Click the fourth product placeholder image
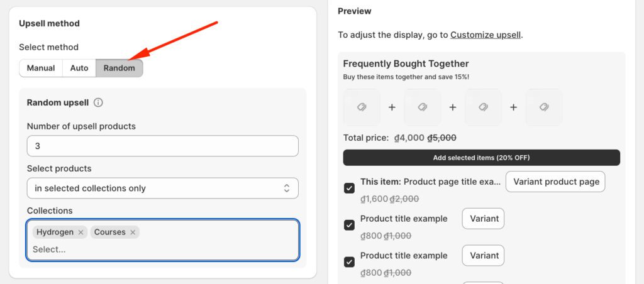This screenshot has width=644, height=284. coord(544,107)
